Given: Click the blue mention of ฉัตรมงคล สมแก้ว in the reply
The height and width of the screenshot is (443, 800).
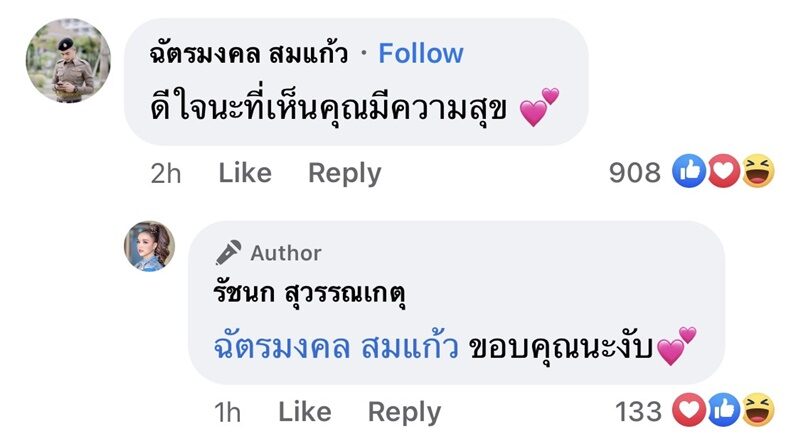Looking at the screenshot, I should [x=336, y=349].
